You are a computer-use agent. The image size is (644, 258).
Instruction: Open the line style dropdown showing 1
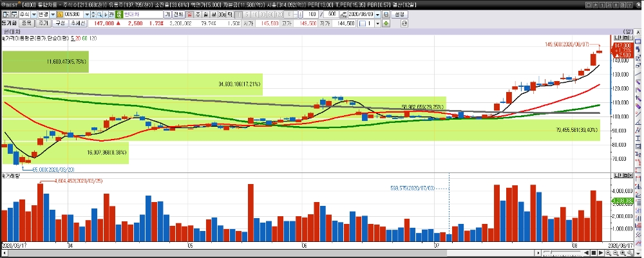377,23
